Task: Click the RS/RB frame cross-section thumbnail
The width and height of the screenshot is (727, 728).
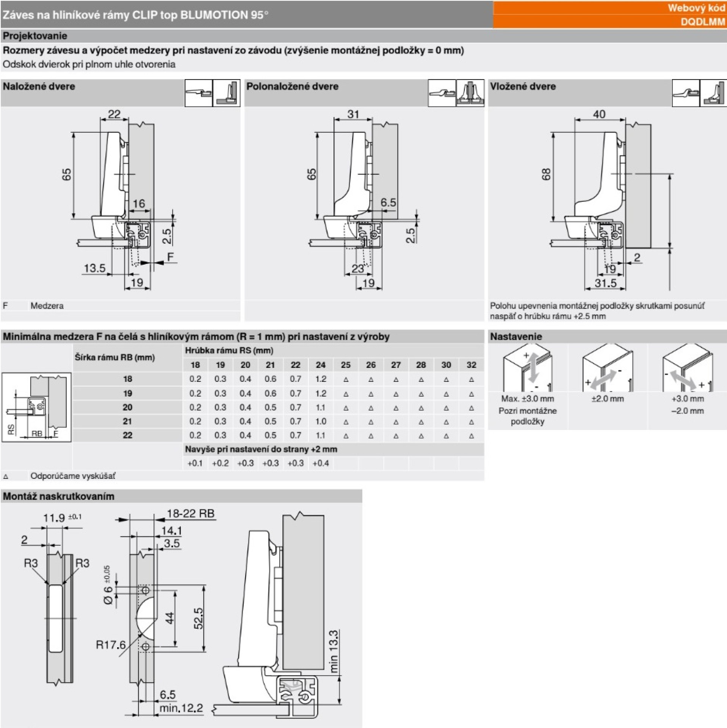Action: [36, 407]
